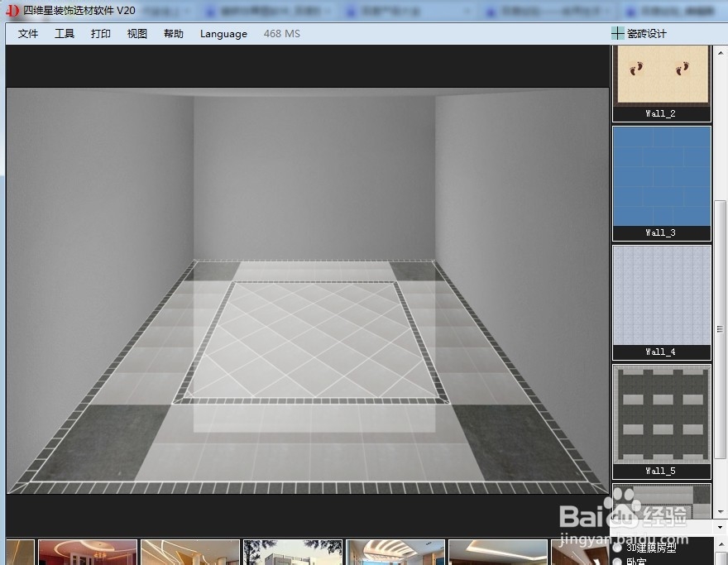Choose the brown-wall recessed ceiling scene thumbnail

coord(498,552)
